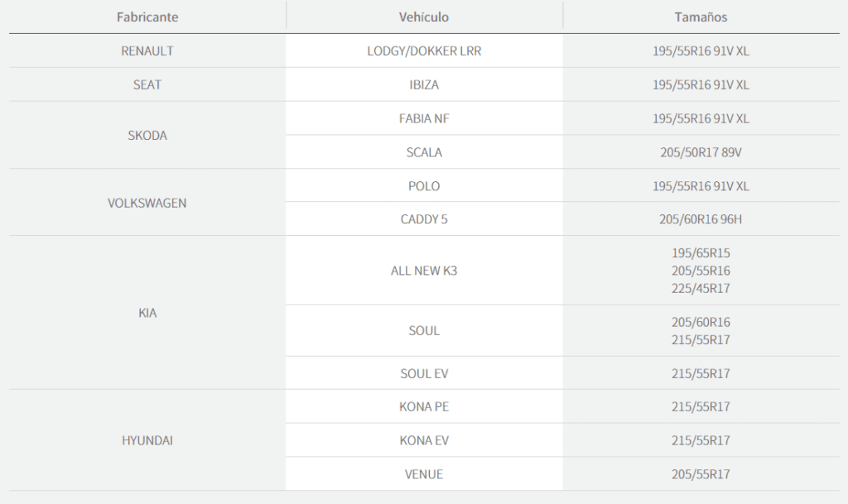Viewport: 848px width, 504px height.
Task: Select the SEAT manufacturer cell
Action: [x=147, y=84]
